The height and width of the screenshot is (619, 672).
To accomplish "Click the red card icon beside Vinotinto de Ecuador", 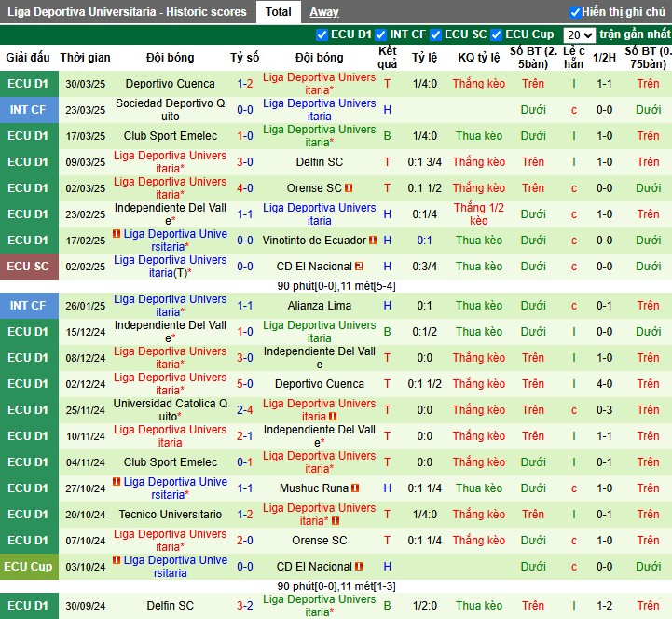I will [373, 241].
